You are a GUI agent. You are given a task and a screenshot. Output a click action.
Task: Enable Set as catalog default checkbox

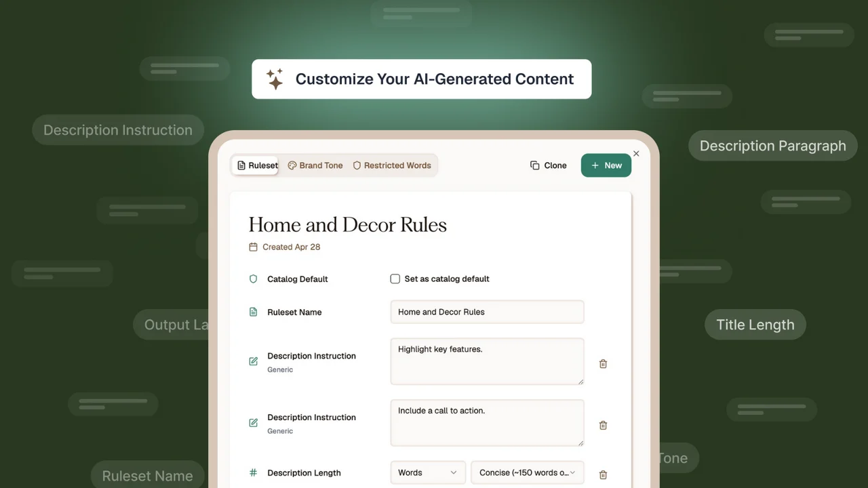[x=395, y=279]
